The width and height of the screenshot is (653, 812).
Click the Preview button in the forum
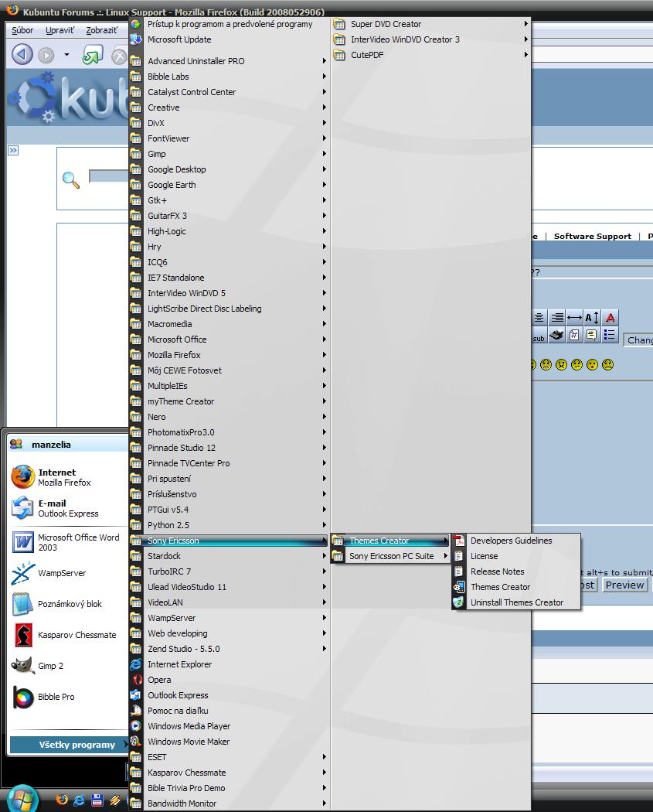(x=624, y=585)
